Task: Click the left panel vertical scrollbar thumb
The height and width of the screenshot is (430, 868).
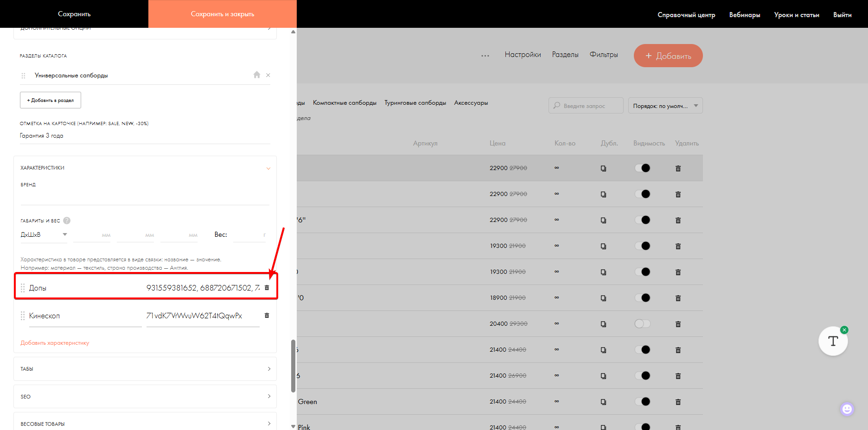Action: 293,366
